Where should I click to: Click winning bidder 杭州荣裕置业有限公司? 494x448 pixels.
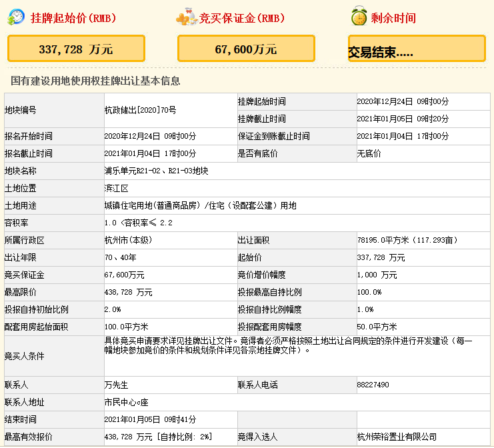click(x=397, y=437)
